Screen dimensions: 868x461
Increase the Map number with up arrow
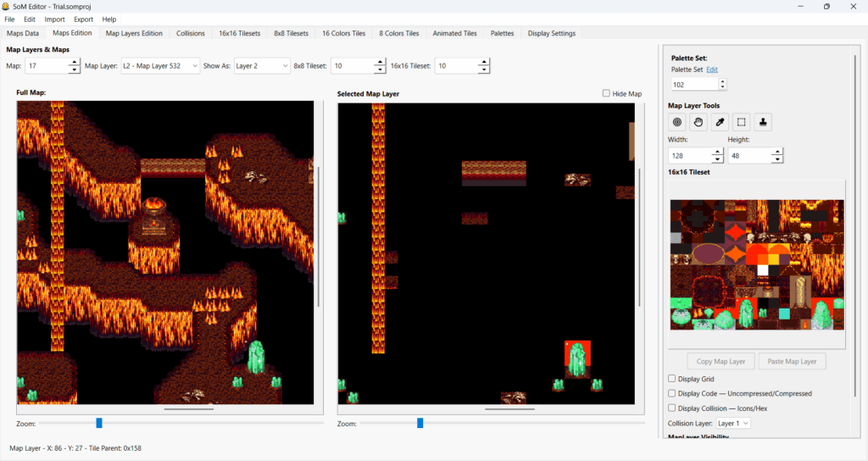pos(75,62)
